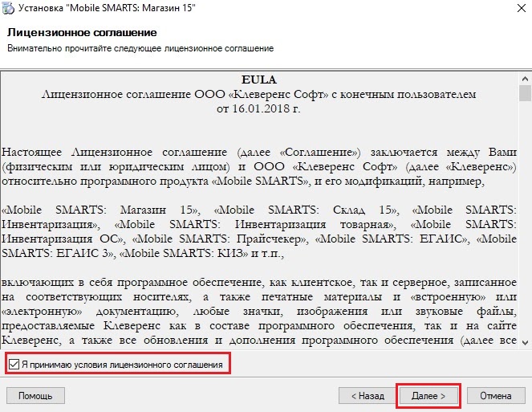The height and width of the screenshot is (412, 532).
Task: Click the 'Лицензионное соглашение' header title
Action: click(82, 33)
